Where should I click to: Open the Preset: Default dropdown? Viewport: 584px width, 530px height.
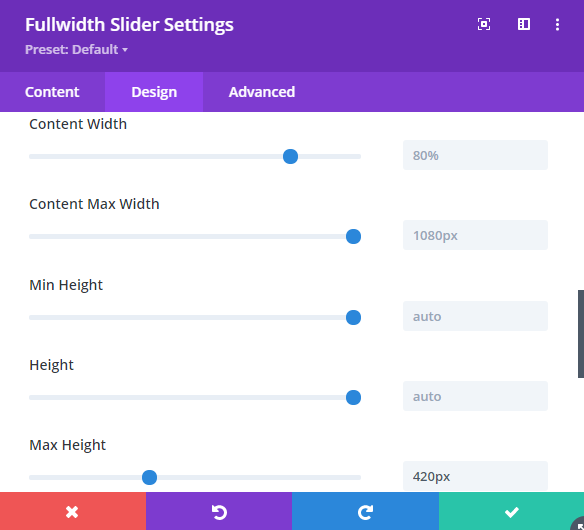click(76, 50)
